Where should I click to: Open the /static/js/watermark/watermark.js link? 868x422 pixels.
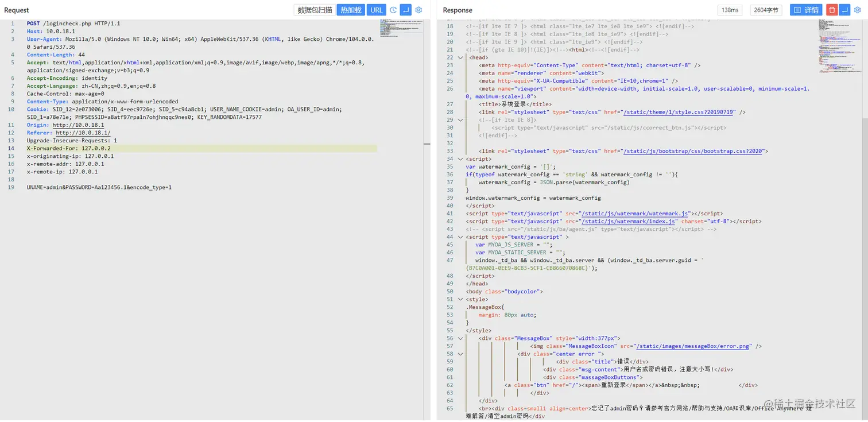pos(636,214)
